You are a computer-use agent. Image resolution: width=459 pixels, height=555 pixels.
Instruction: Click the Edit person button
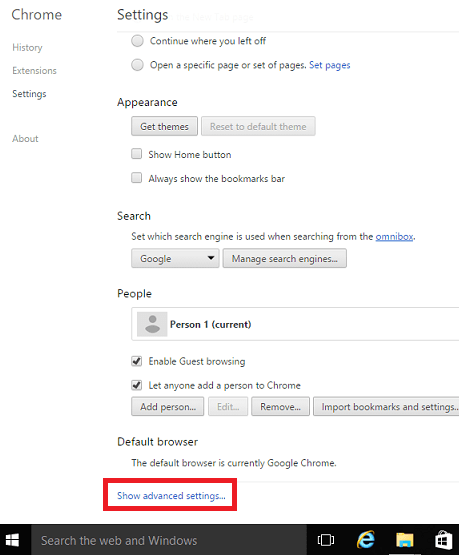coord(228,406)
